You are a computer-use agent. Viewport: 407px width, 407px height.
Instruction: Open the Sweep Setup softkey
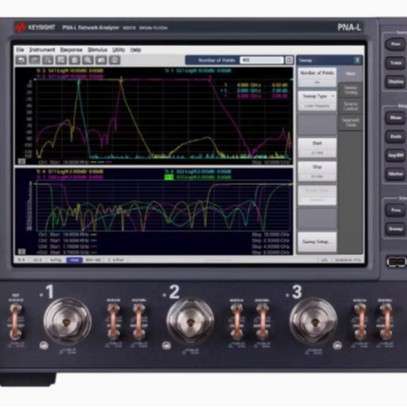(x=317, y=242)
